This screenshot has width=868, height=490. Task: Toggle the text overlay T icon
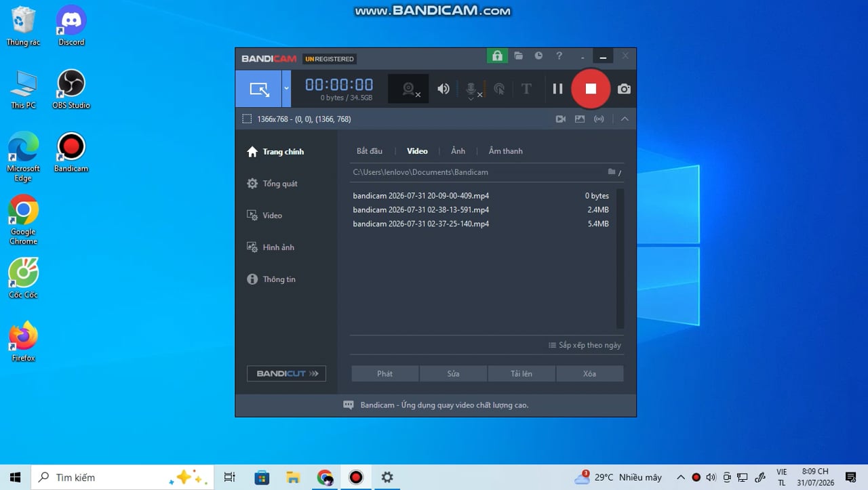point(526,89)
